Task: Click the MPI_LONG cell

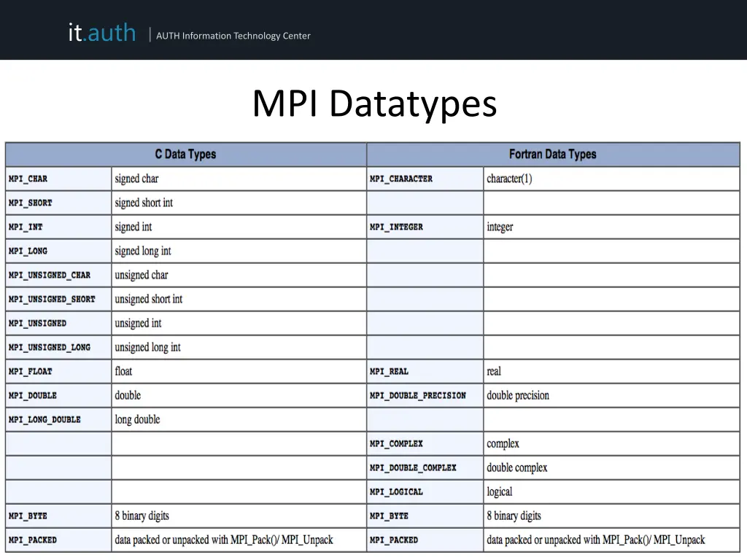Action: (58, 251)
